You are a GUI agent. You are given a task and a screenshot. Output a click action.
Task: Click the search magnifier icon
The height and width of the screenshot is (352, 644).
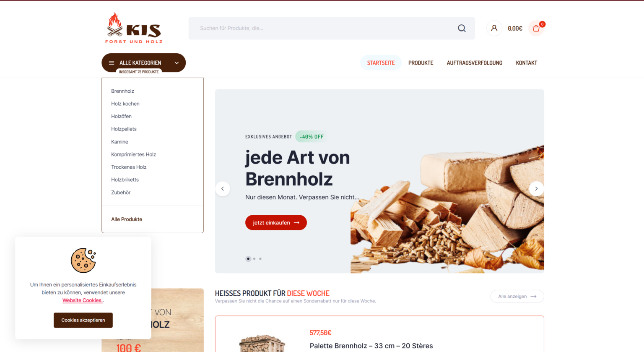coord(462,28)
